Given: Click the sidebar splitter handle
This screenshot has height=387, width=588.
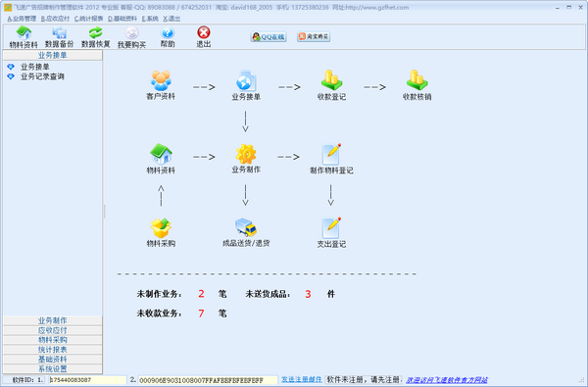Looking at the screenshot, I should [104, 211].
